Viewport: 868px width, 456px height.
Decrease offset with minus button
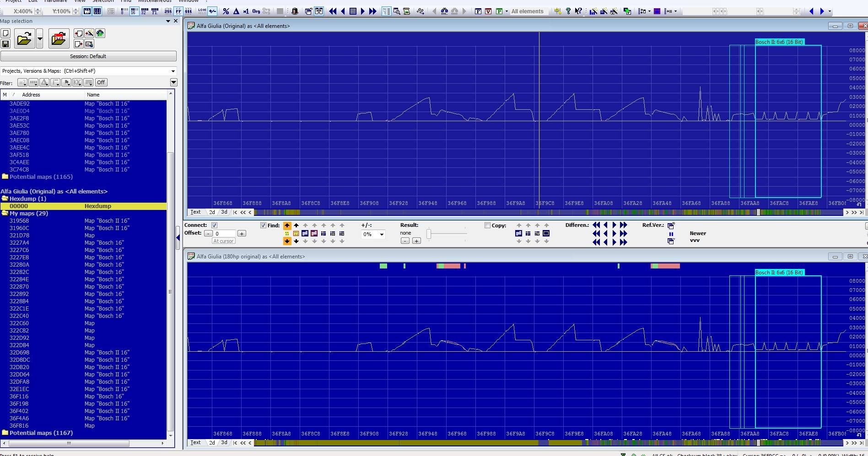(208, 233)
